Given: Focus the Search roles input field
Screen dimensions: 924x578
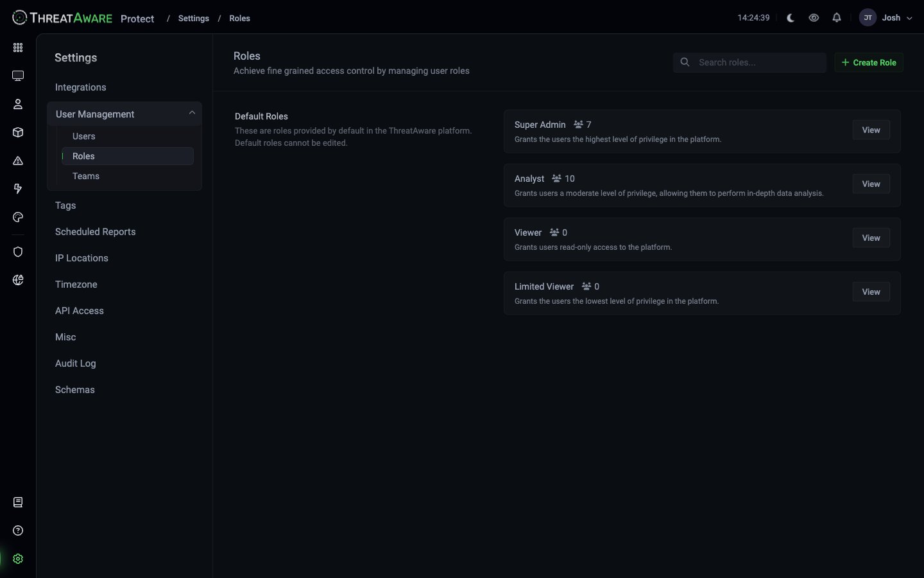Looking at the screenshot, I should [749, 62].
